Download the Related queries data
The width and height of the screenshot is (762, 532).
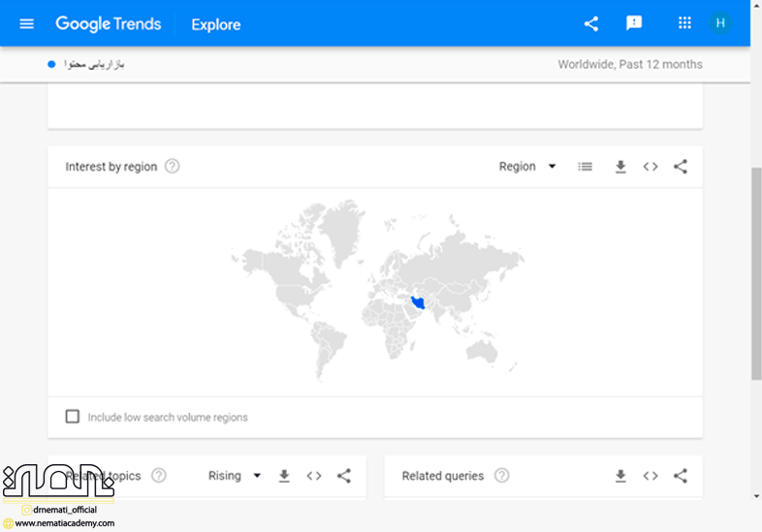pyautogui.click(x=620, y=476)
